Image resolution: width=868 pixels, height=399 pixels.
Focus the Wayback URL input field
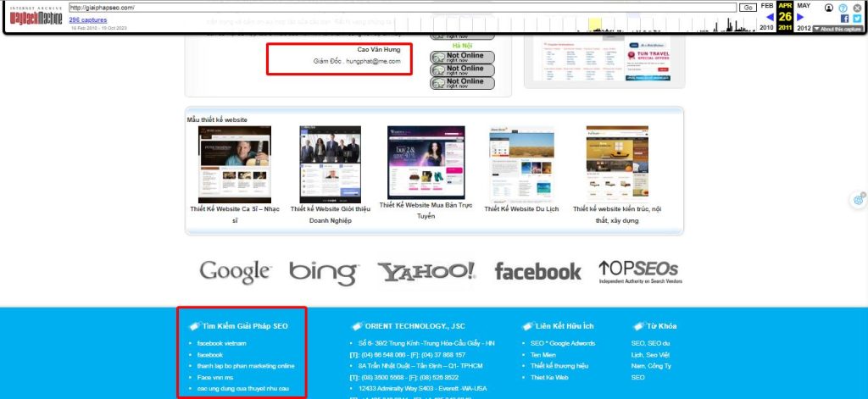[403, 8]
